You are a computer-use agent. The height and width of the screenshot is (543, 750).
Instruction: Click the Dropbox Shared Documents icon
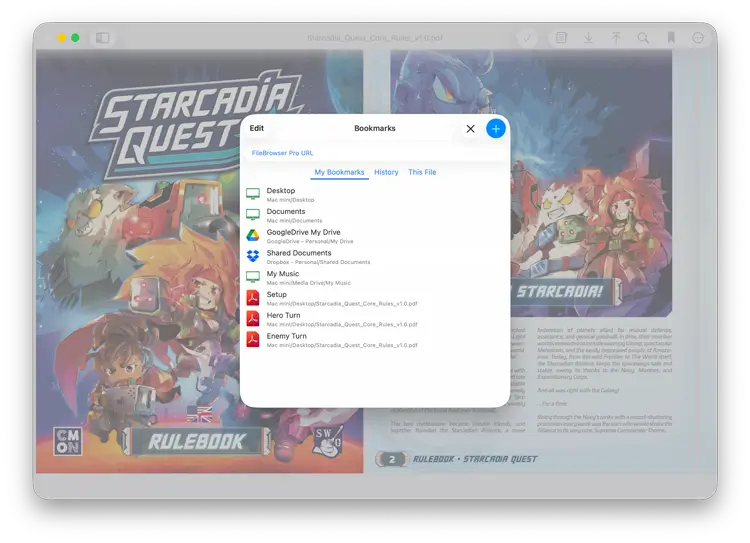point(253,257)
